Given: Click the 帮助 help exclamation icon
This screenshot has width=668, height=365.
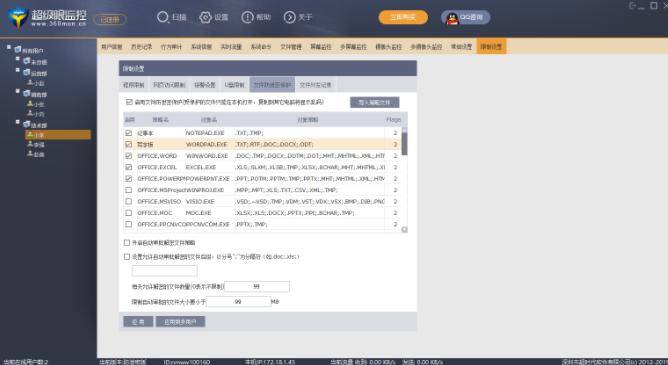Looking at the screenshot, I should pyautogui.click(x=247, y=17).
